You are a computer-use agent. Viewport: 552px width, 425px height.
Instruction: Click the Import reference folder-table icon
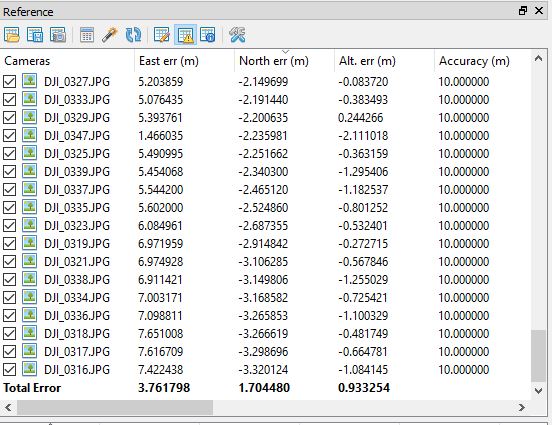[12, 35]
